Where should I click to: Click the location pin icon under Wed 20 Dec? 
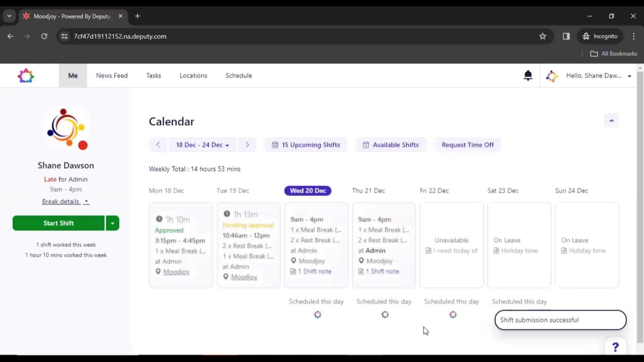click(x=293, y=261)
